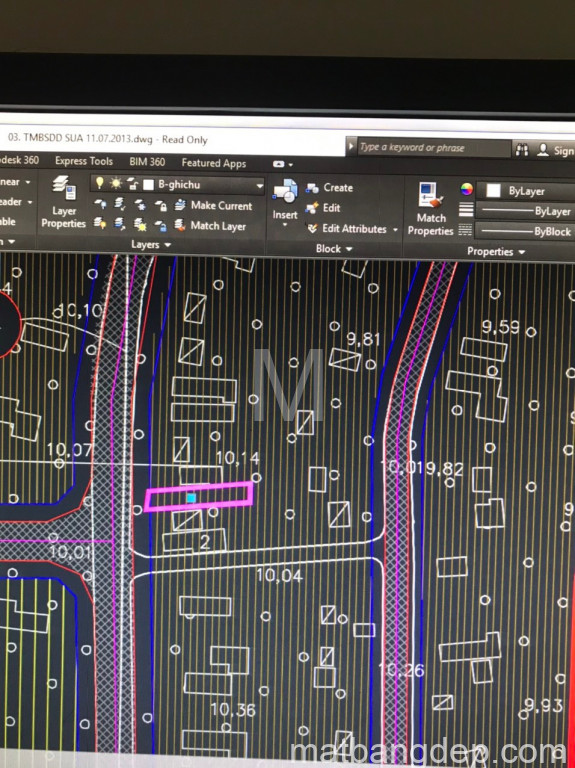The height and width of the screenshot is (768, 575).
Task: Click the keyword or phrase search field
Action: (x=434, y=147)
